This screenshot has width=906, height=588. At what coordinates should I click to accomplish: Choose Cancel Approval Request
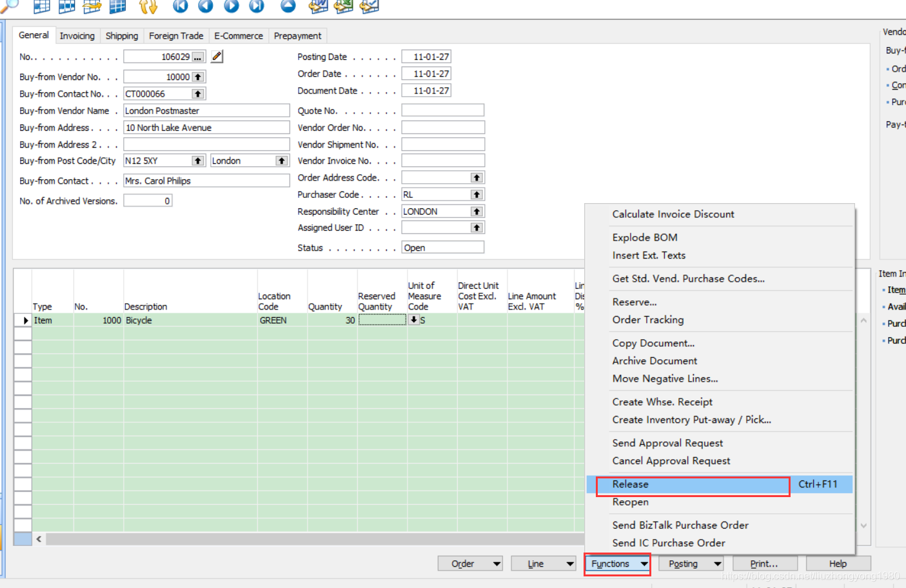720,461
